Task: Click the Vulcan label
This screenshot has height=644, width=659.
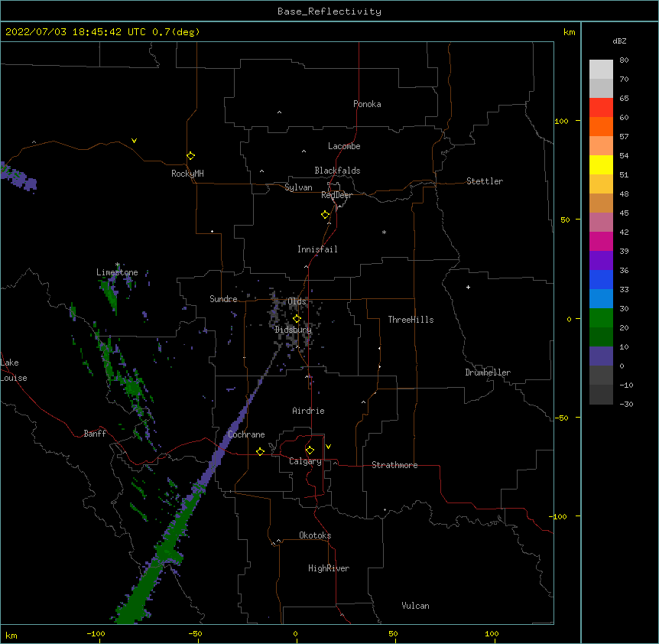Action: click(415, 606)
